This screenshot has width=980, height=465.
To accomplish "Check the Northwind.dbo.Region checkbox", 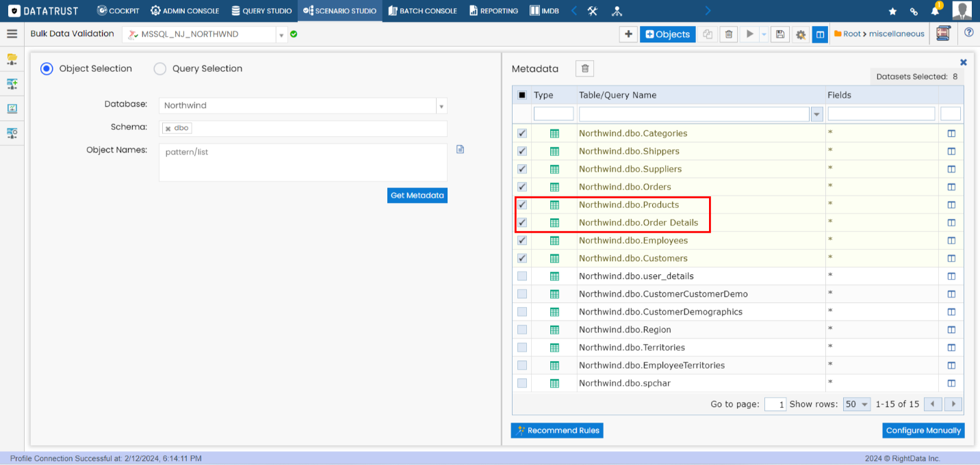I will coord(522,330).
